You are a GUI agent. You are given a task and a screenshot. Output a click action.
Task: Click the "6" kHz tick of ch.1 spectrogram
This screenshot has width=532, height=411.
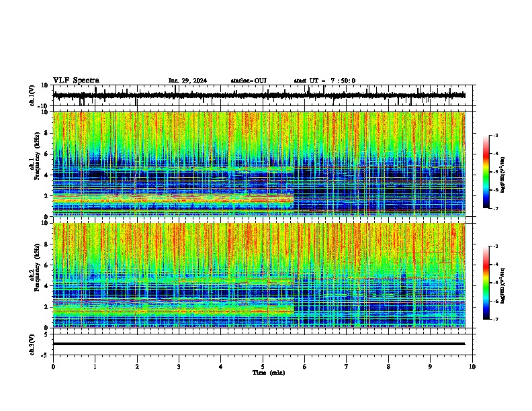[x=47, y=154]
